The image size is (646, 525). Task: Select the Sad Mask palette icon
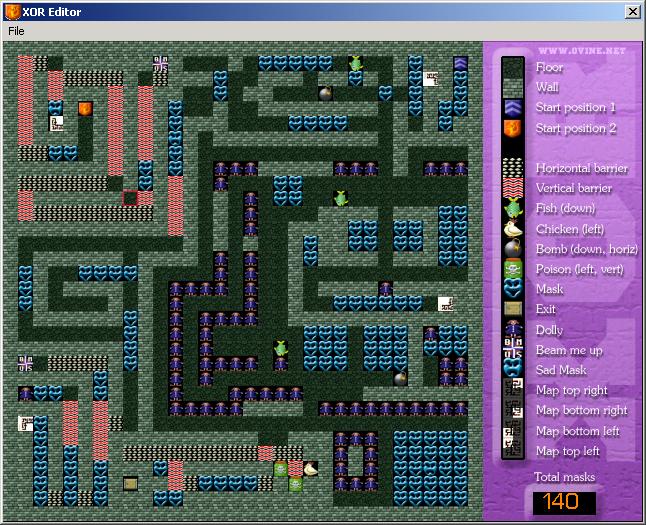(513, 370)
